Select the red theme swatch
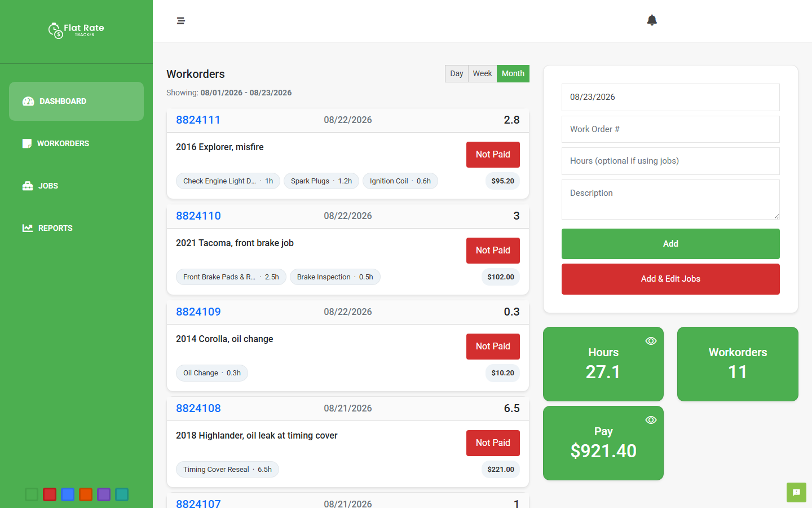Viewport: 812px width, 508px height. 50,494
